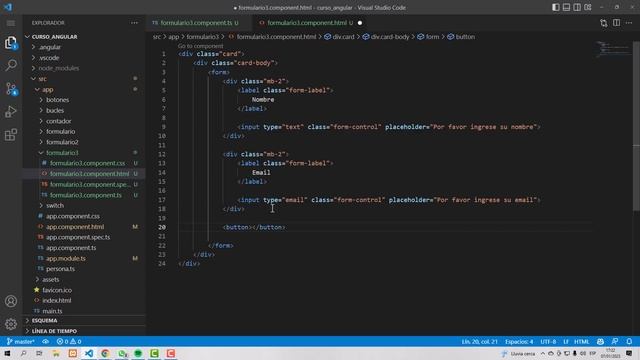Change UTF-8 encoding in status bar
This screenshot has height=360, width=640.
click(x=548, y=342)
